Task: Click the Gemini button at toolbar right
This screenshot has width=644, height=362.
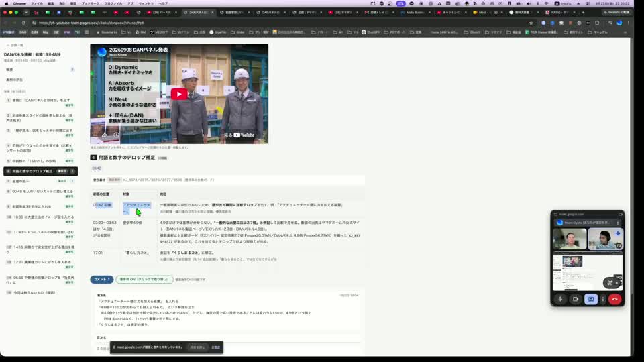Action: coord(616,12)
